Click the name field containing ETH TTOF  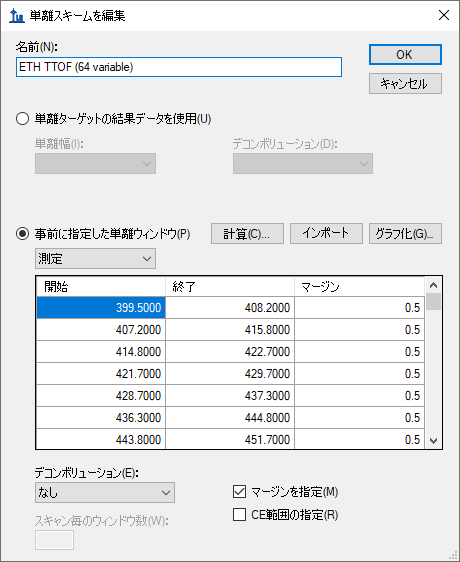pyautogui.click(x=179, y=67)
